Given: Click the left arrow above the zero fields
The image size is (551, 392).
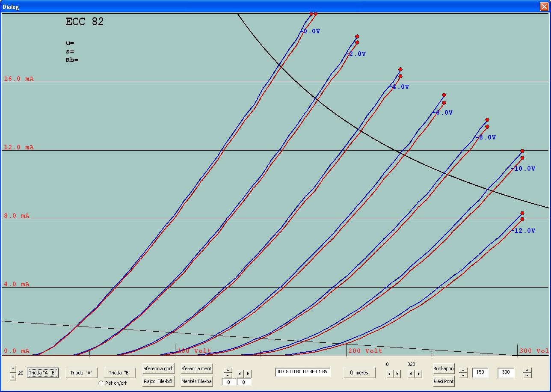Looking at the screenshot, I should coord(240,374).
